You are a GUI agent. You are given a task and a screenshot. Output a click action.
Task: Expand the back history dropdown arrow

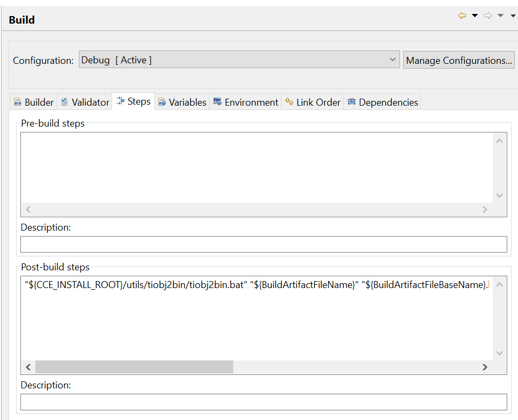475,16
